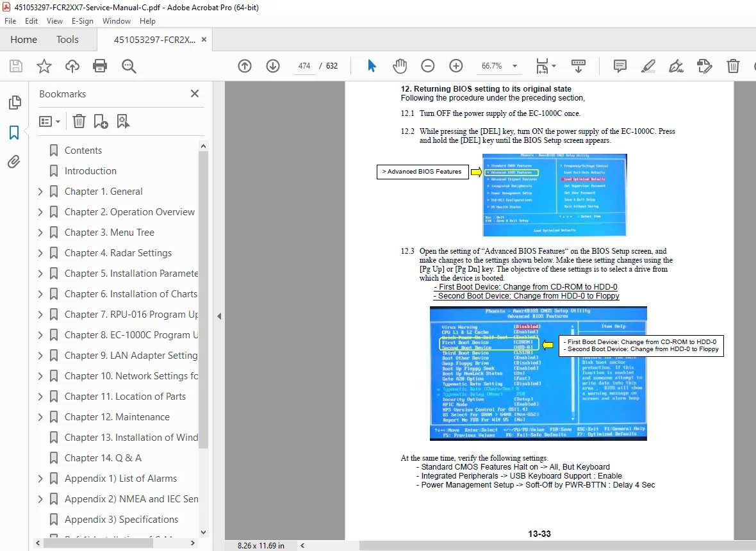Open Chapter 11. Location of Parts

[126, 397]
